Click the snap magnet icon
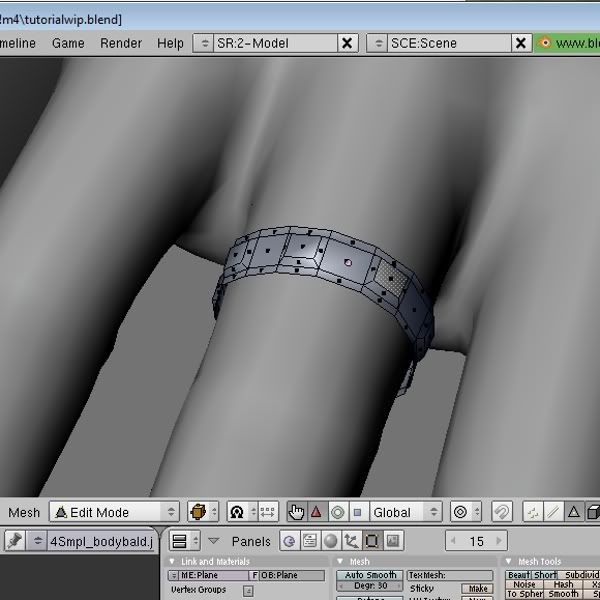 [502, 512]
